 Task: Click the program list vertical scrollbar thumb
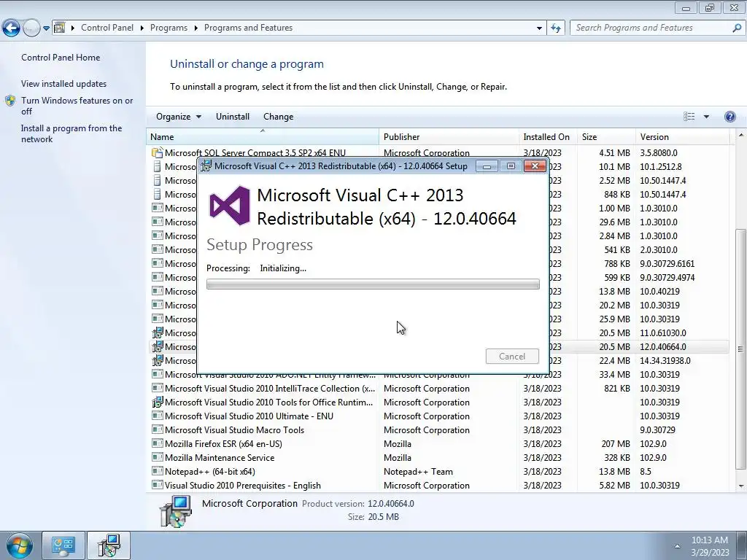click(x=741, y=349)
